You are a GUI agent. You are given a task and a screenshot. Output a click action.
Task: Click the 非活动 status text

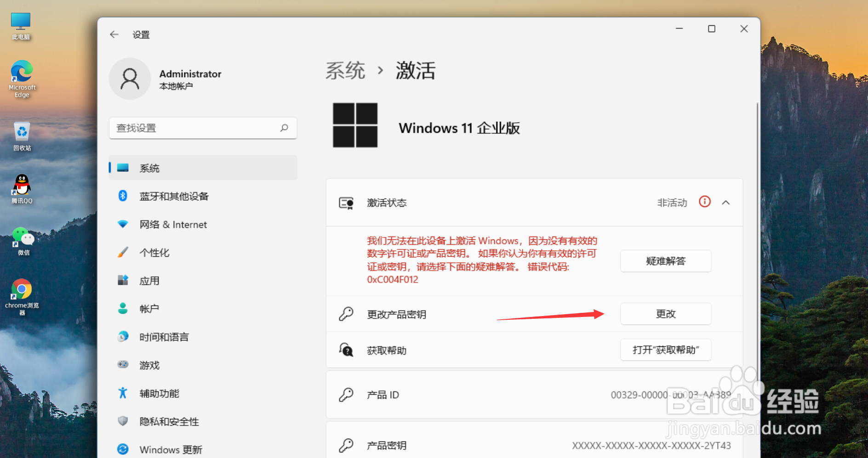tap(672, 203)
